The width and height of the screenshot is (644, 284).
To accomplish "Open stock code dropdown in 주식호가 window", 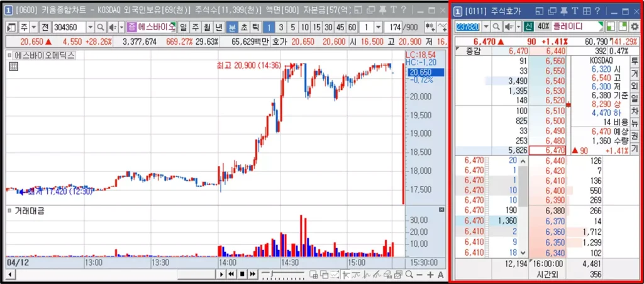I will pos(486,26).
